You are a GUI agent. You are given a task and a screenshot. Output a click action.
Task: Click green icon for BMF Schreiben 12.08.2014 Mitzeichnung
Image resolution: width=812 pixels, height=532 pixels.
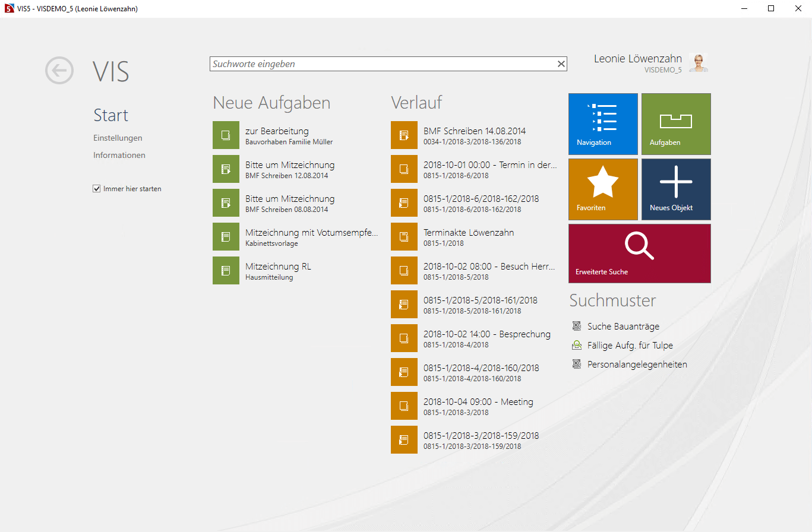tap(226, 169)
